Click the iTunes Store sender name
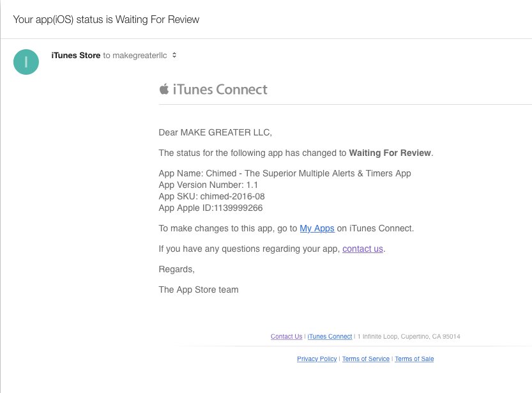Image resolution: width=532 pixels, height=393 pixels. [x=75, y=56]
